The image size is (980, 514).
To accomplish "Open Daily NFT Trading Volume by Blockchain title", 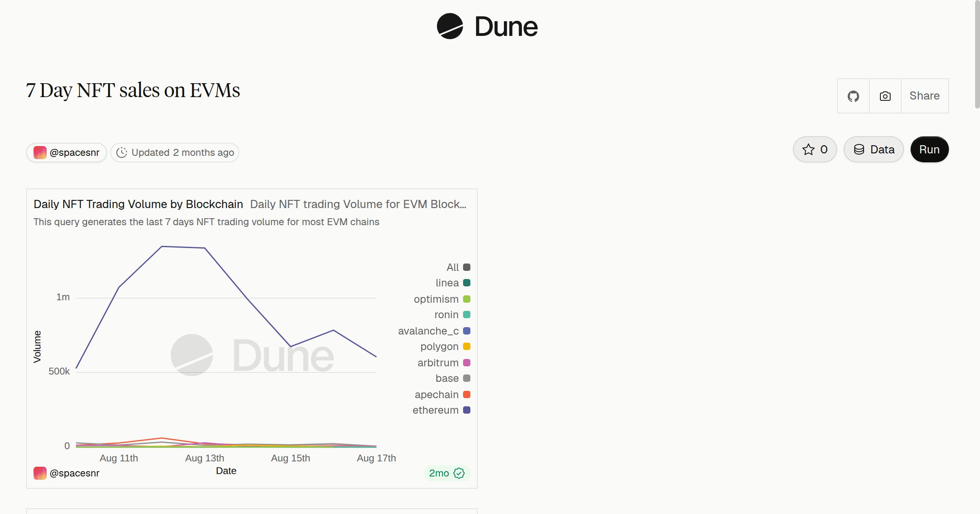I will tap(138, 204).
